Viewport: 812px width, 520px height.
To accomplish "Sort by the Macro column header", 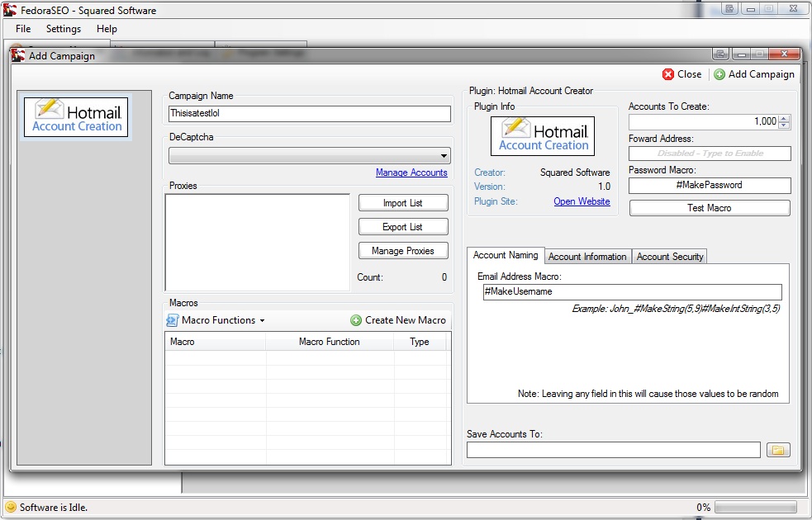I will (x=216, y=342).
